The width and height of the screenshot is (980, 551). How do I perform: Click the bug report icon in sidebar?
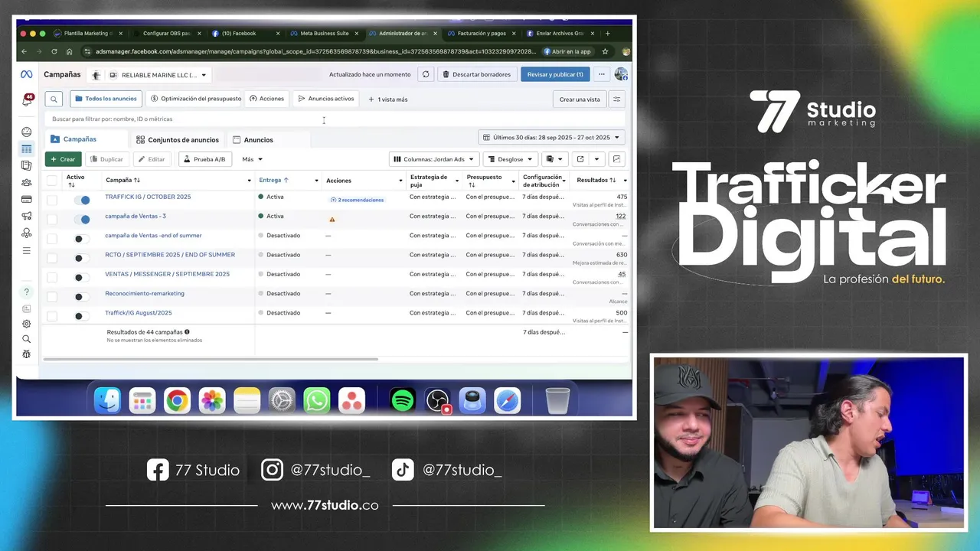tap(27, 354)
